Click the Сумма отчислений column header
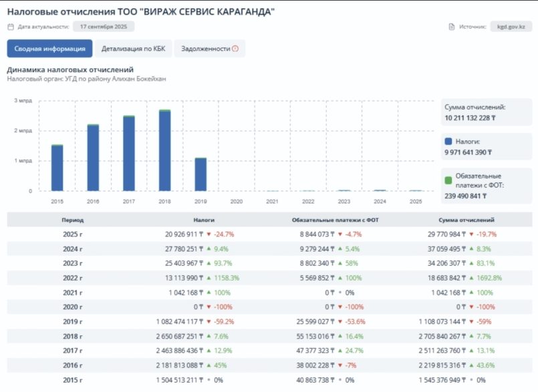The height and width of the screenshot is (392, 538). [466, 220]
